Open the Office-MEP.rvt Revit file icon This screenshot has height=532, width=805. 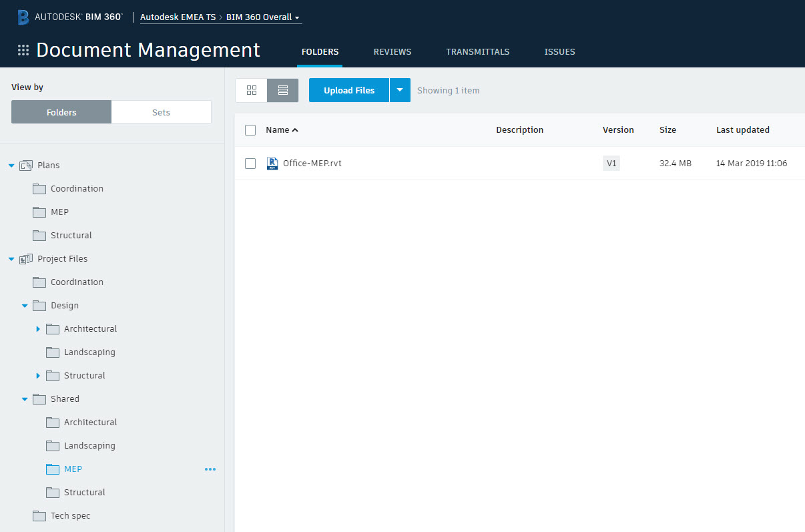pyautogui.click(x=272, y=163)
